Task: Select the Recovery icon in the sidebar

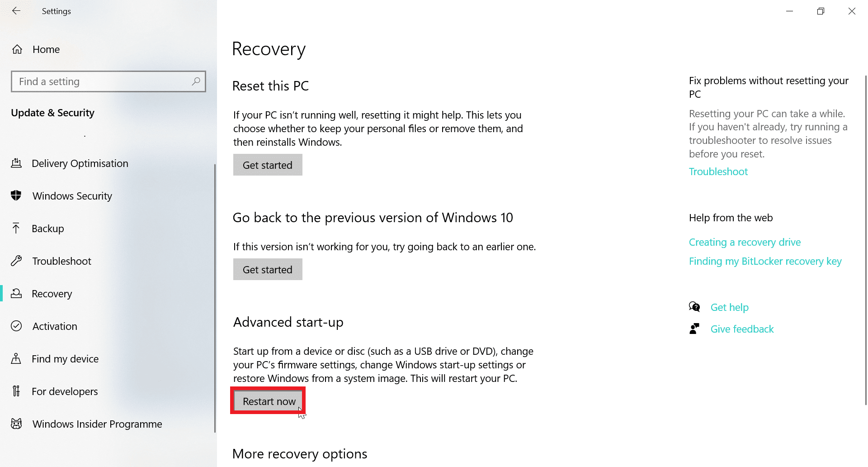Action: click(16, 293)
